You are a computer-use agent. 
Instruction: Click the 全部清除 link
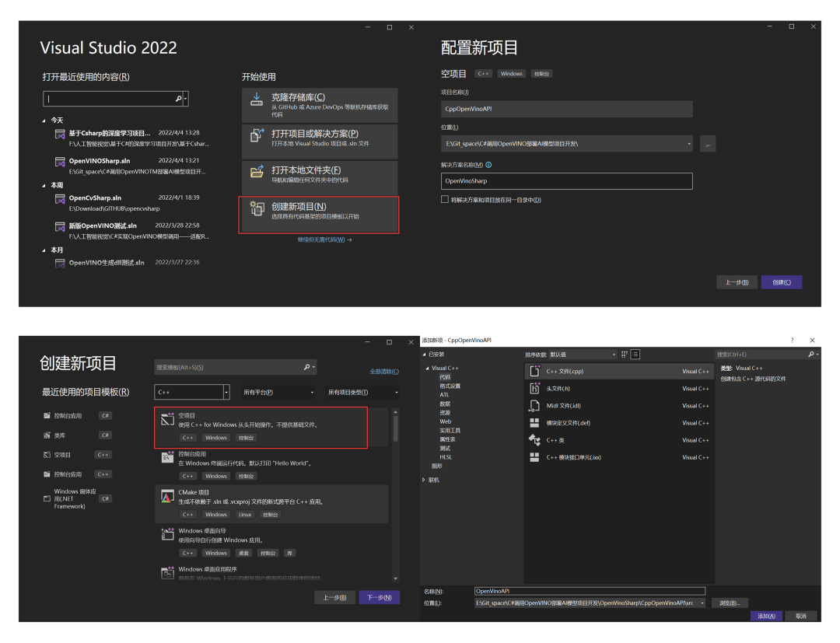point(384,372)
